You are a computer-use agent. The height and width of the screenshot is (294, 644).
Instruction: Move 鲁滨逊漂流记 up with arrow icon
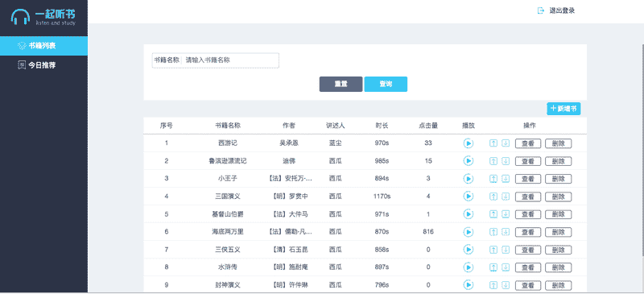point(493,161)
